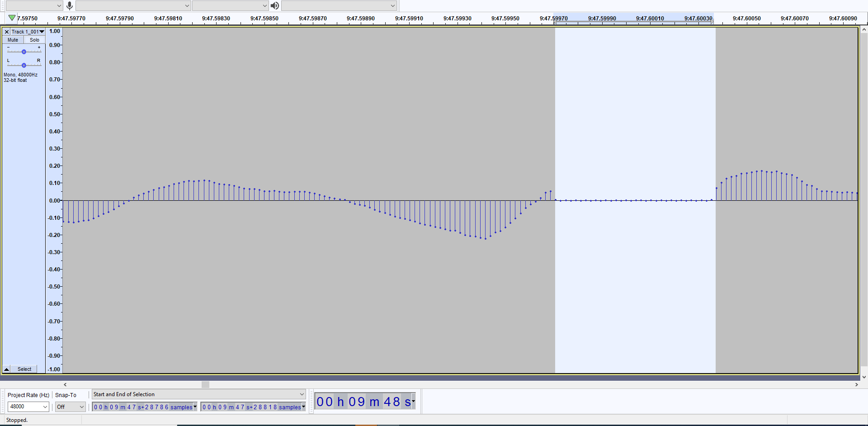The image size is (868, 426).
Task: Click the microphone recording device icon
Action: [69, 5]
